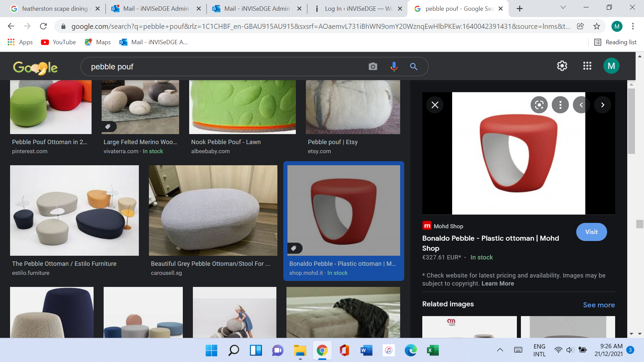
Task: Bookmark this page with the star icon
Action: point(596,26)
